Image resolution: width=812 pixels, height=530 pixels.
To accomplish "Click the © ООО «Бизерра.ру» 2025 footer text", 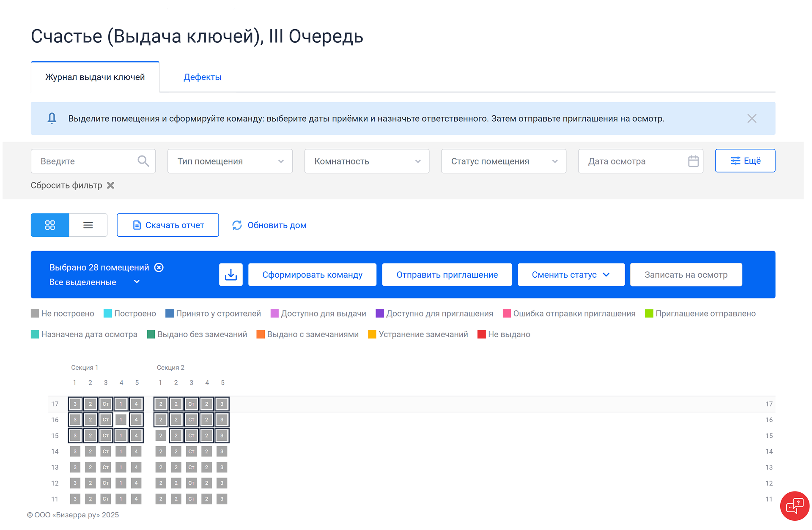I will [73, 515].
